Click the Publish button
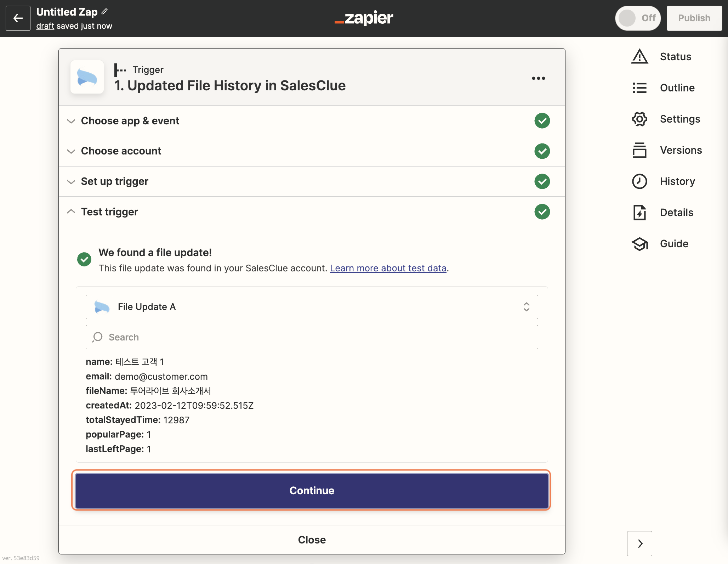Viewport: 728px width, 564px height. point(694,18)
